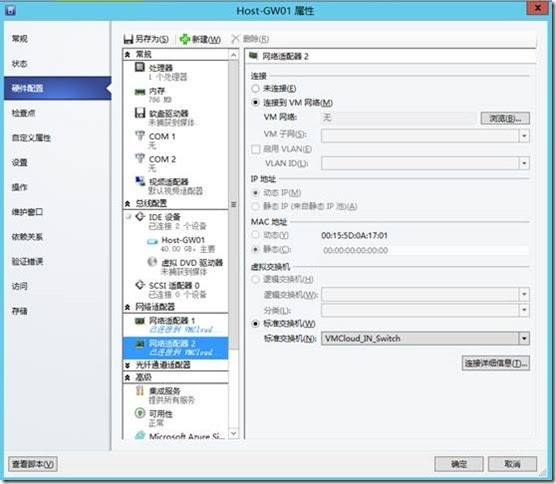Select Static IP from pool (静态 IP) radio
556x484 pixels.
pyautogui.click(x=255, y=206)
